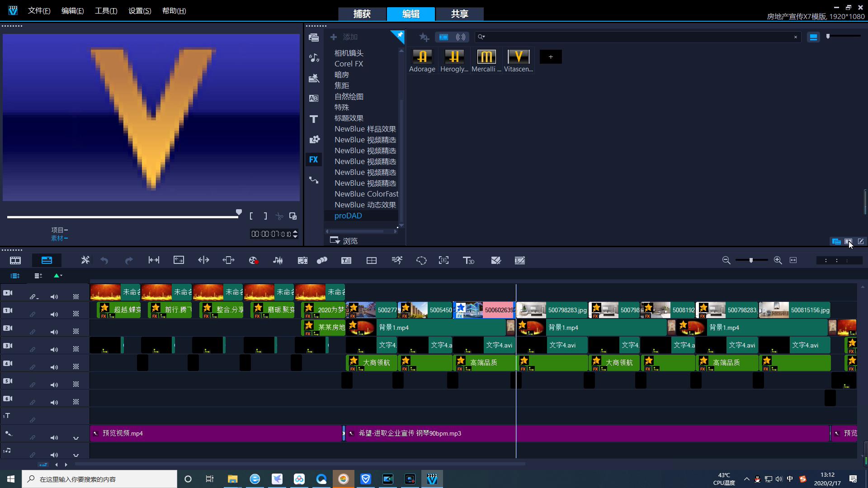
Task: Switch to Storyboard view
Action: tap(15, 260)
